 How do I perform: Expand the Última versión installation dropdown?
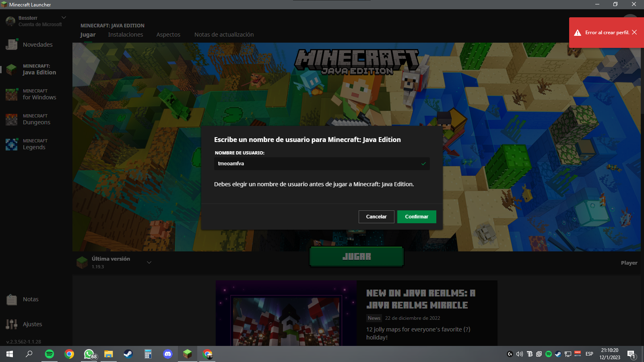pos(149,263)
